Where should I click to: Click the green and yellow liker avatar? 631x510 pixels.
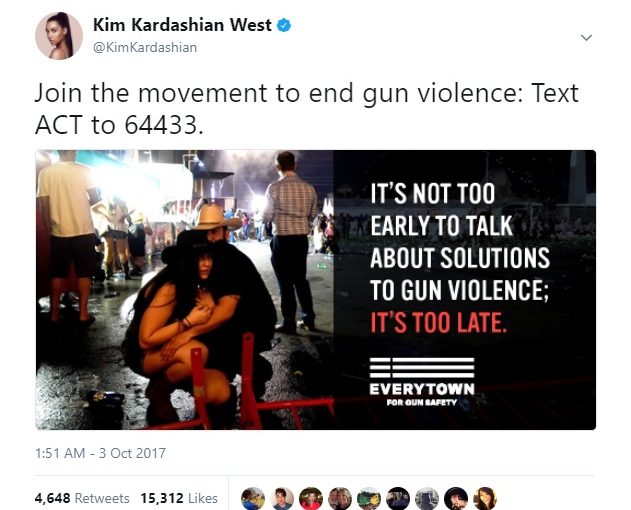(x=369, y=499)
